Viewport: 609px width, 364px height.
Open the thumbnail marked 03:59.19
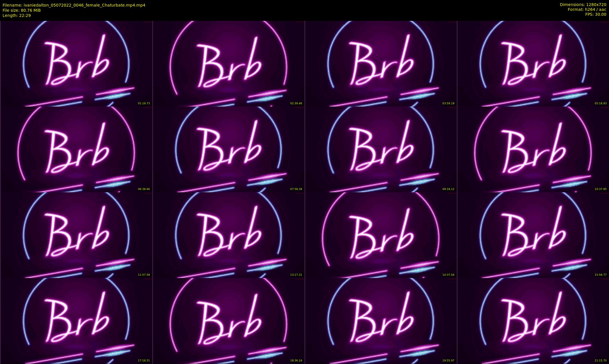point(381,63)
